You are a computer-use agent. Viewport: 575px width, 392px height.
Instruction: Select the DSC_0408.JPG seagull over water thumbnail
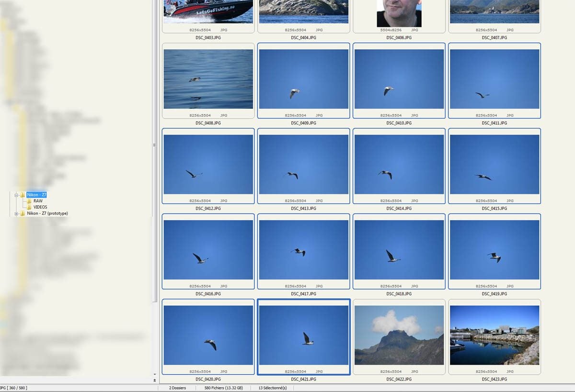pos(208,79)
